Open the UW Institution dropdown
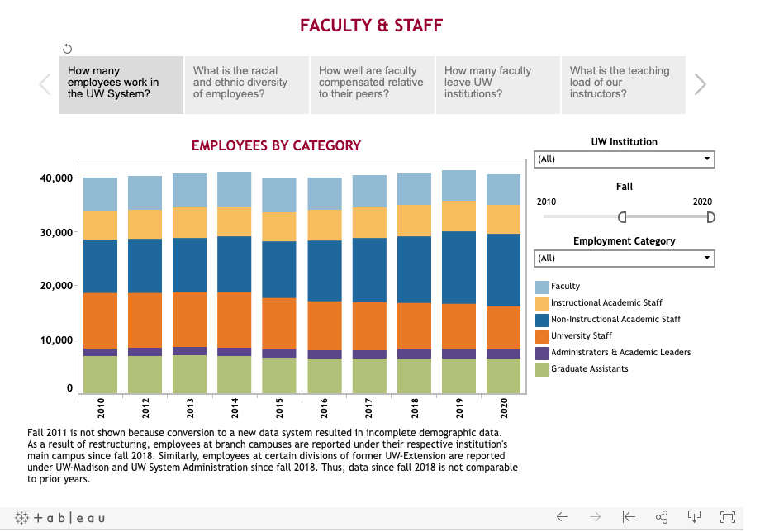This screenshot has height=532, width=760. click(x=625, y=159)
